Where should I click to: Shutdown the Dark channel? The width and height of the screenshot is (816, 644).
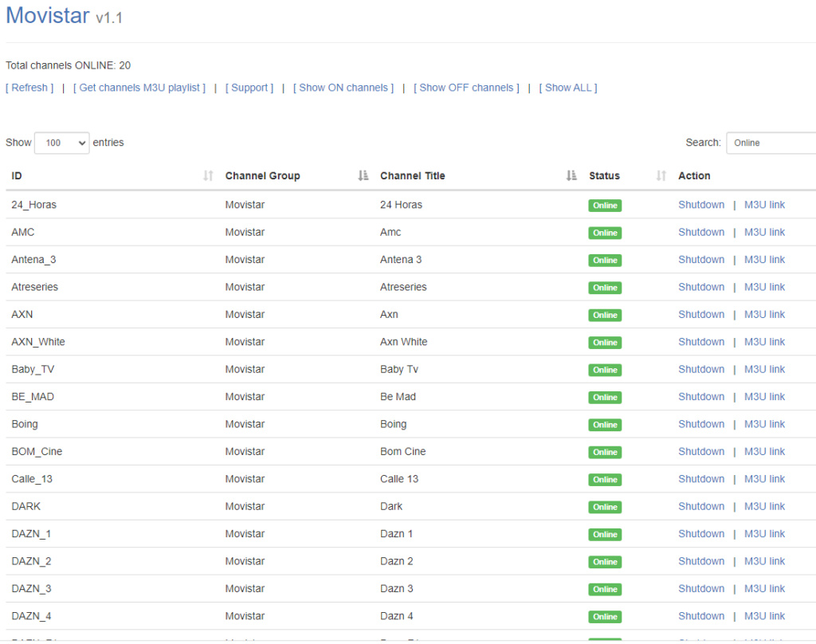pyautogui.click(x=701, y=506)
